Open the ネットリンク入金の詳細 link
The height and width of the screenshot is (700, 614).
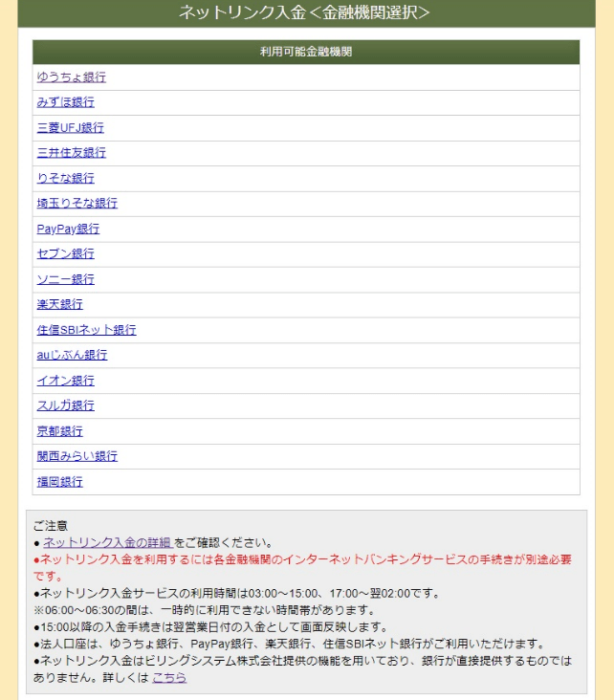pos(108,542)
